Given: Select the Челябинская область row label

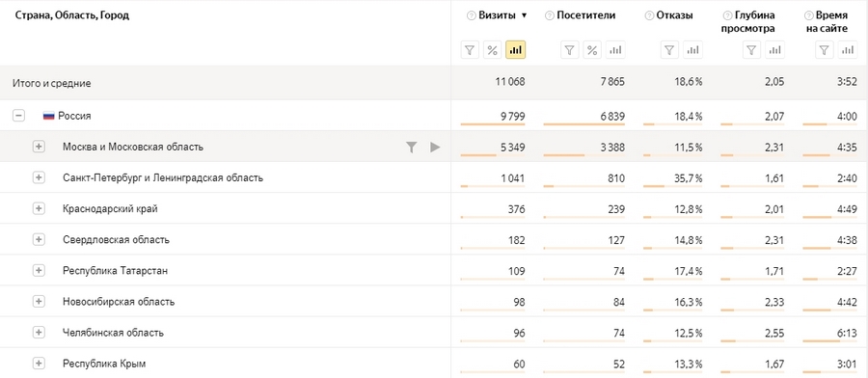Looking at the screenshot, I should [113, 333].
